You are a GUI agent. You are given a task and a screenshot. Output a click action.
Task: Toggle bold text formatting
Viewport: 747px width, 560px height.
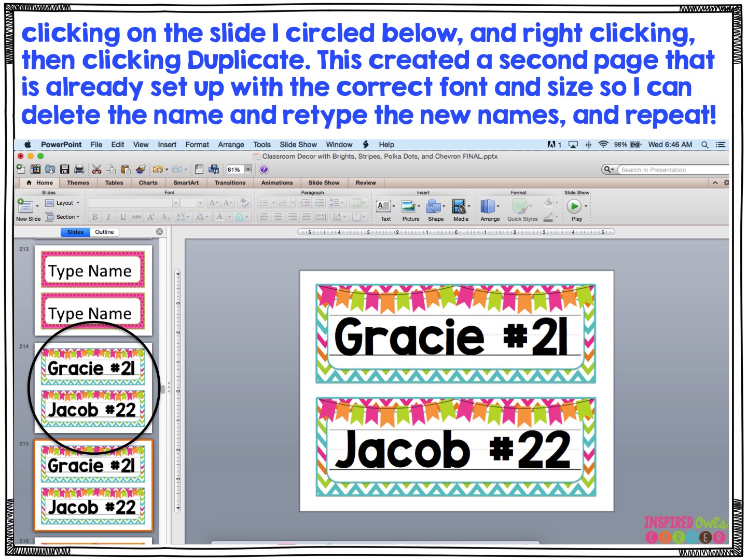[x=94, y=217]
